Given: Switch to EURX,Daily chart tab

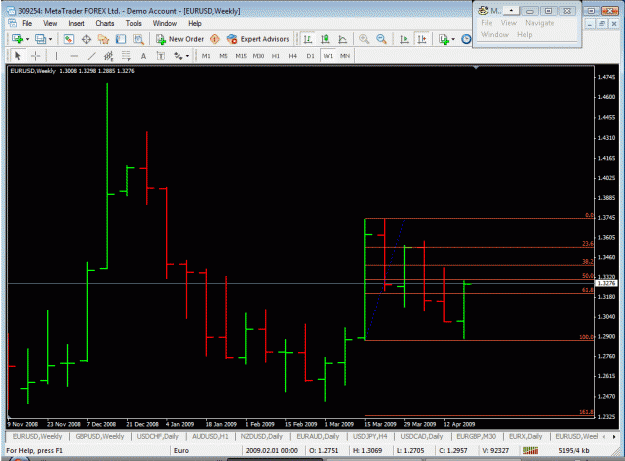Looking at the screenshot, I should tap(525, 437).
